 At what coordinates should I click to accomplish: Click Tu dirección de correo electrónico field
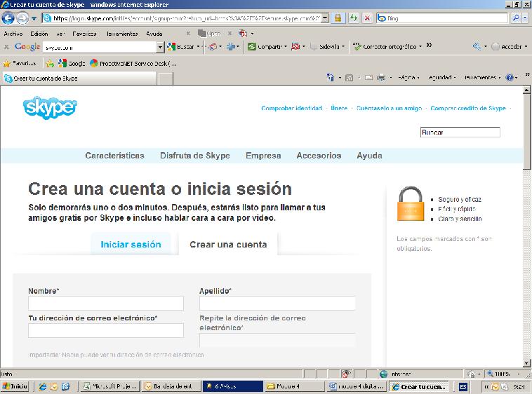coord(106,330)
